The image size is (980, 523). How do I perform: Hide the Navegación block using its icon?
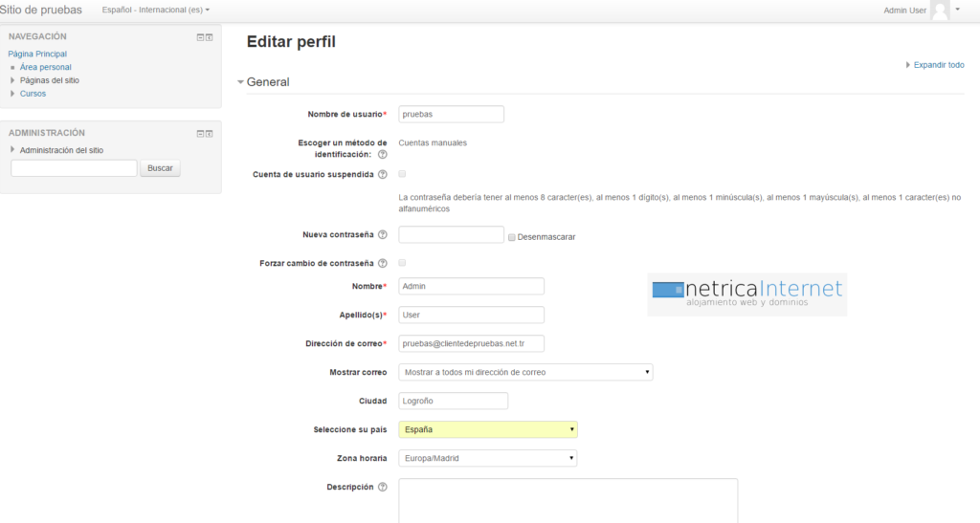coord(200,37)
